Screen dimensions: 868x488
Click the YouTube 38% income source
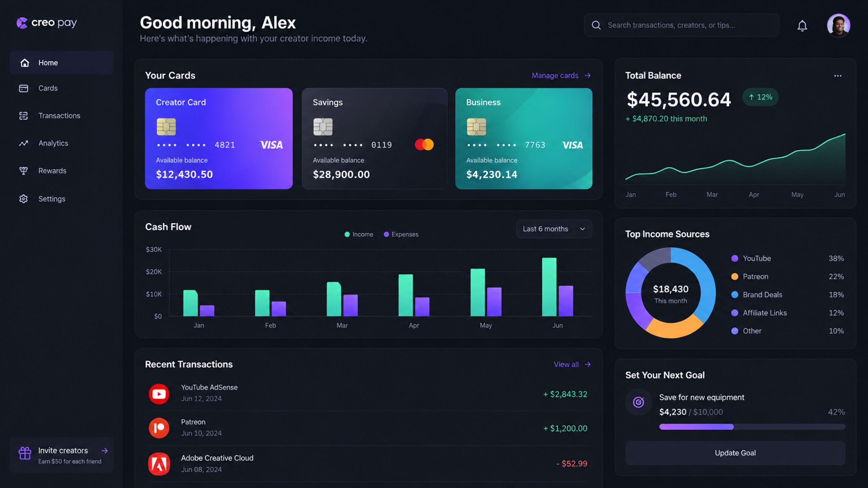click(787, 259)
